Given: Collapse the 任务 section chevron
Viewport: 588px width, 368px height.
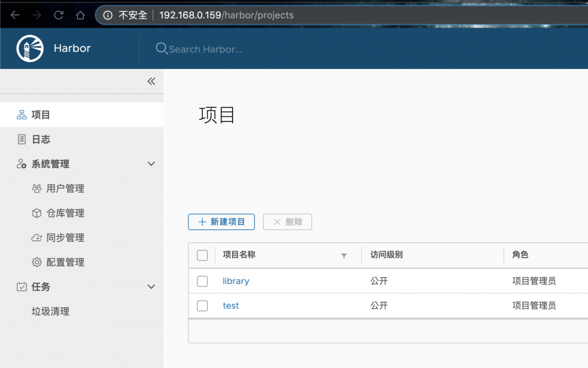Looking at the screenshot, I should [151, 286].
